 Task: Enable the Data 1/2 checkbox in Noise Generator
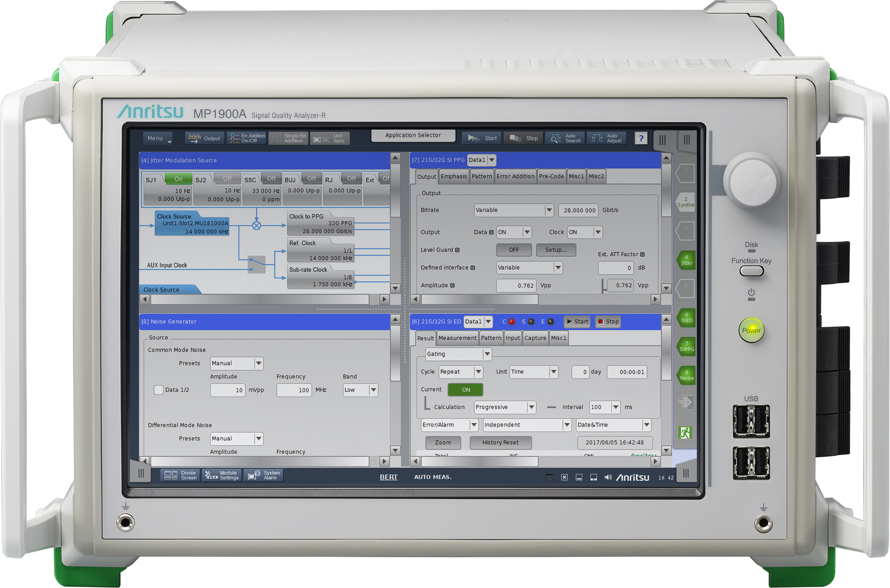(159, 389)
